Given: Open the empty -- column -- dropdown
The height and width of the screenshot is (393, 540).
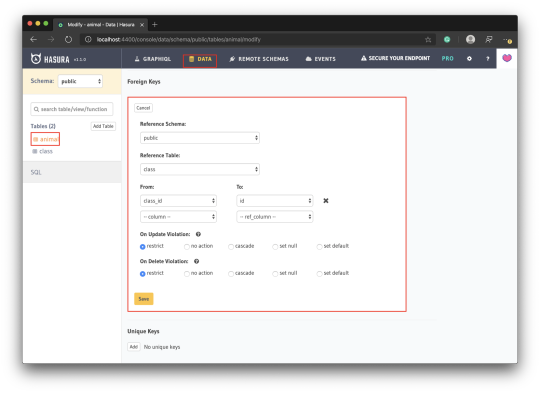Looking at the screenshot, I should (178, 217).
